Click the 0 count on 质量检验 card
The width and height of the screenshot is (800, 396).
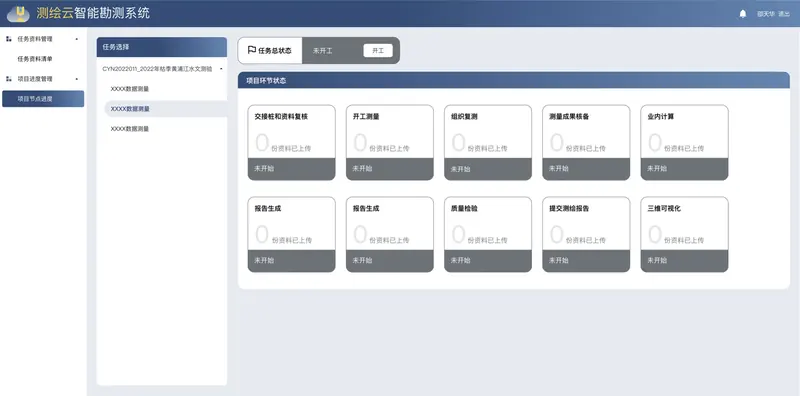coord(458,235)
